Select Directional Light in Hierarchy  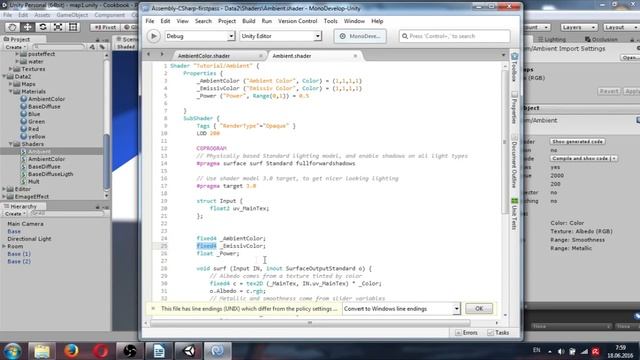[x=29, y=239]
